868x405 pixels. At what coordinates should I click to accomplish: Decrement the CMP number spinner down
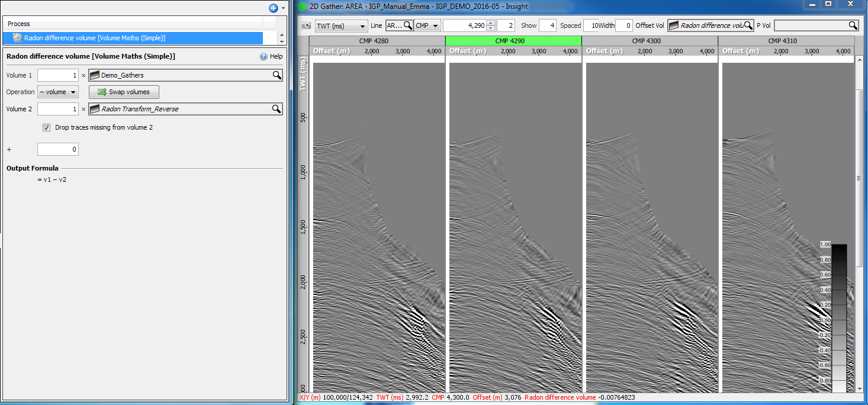[490, 29]
